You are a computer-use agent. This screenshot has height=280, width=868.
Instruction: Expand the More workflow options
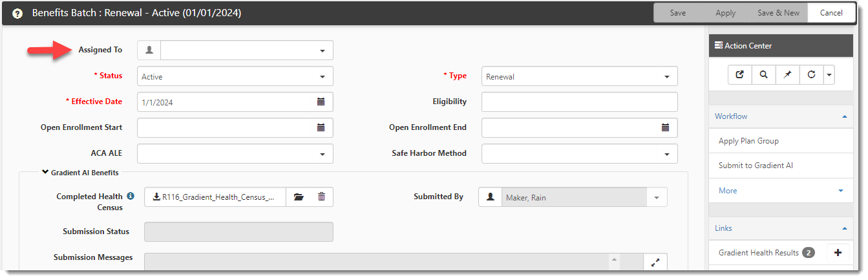click(x=781, y=191)
